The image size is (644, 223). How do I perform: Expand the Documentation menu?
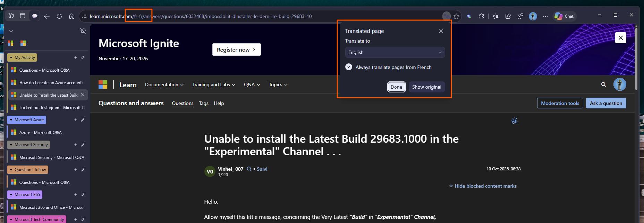164,84
